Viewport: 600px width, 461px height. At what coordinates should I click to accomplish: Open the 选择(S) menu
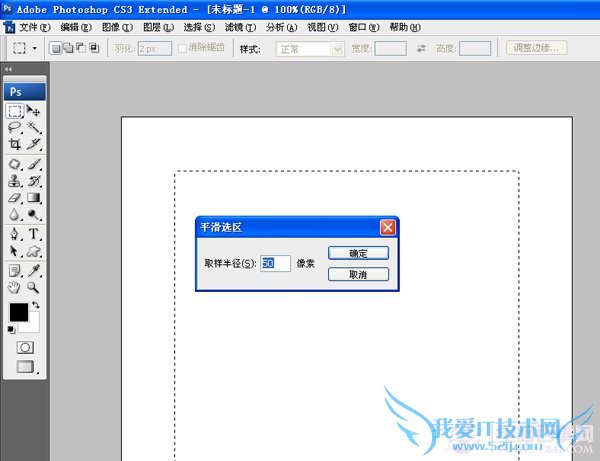point(199,28)
